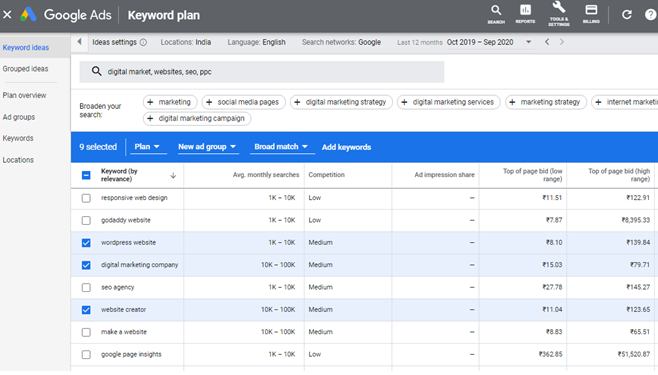
Task: Check the 'make a website' row checkbox
Action: tap(86, 332)
